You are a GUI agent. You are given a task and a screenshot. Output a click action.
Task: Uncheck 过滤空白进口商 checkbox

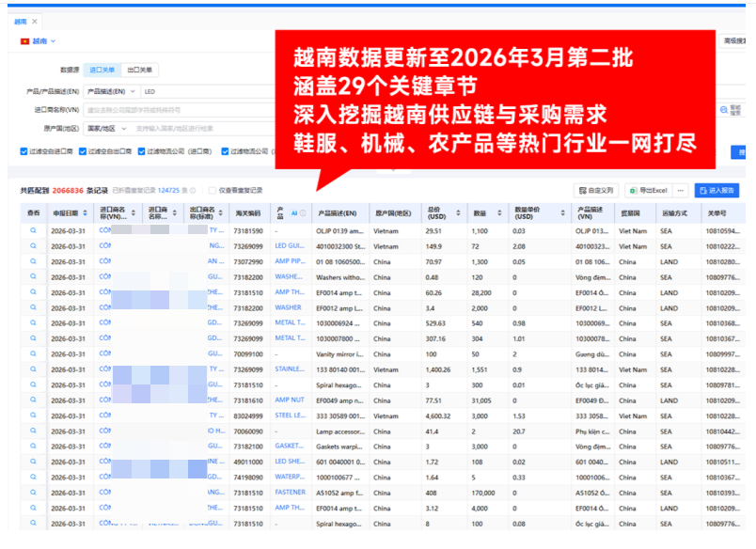pos(24,151)
